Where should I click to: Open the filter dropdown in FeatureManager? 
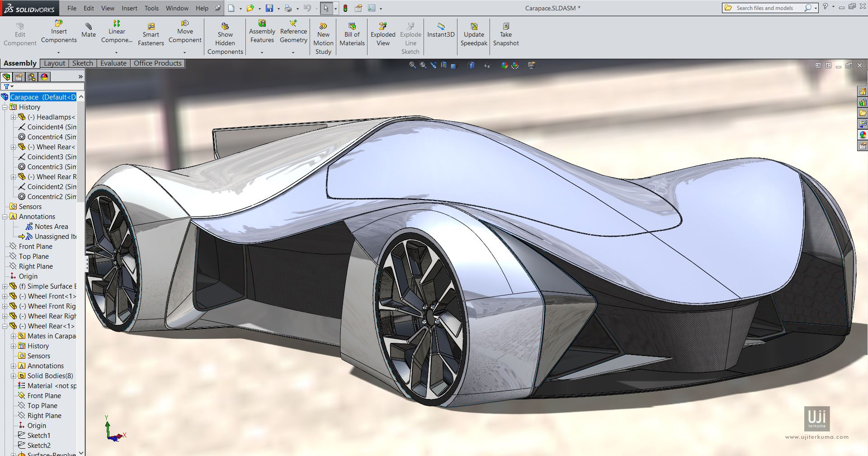point(12,86)
